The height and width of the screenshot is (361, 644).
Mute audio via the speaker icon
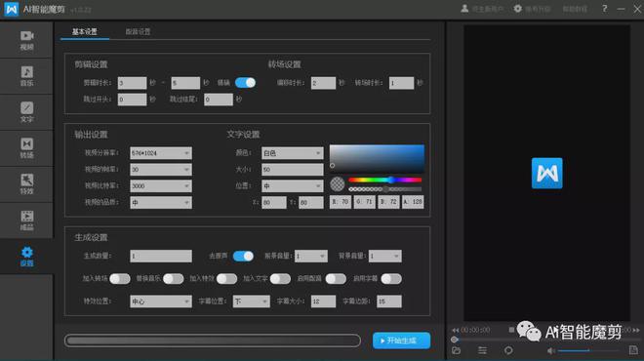pyautogui.click(x=551, y=350)
